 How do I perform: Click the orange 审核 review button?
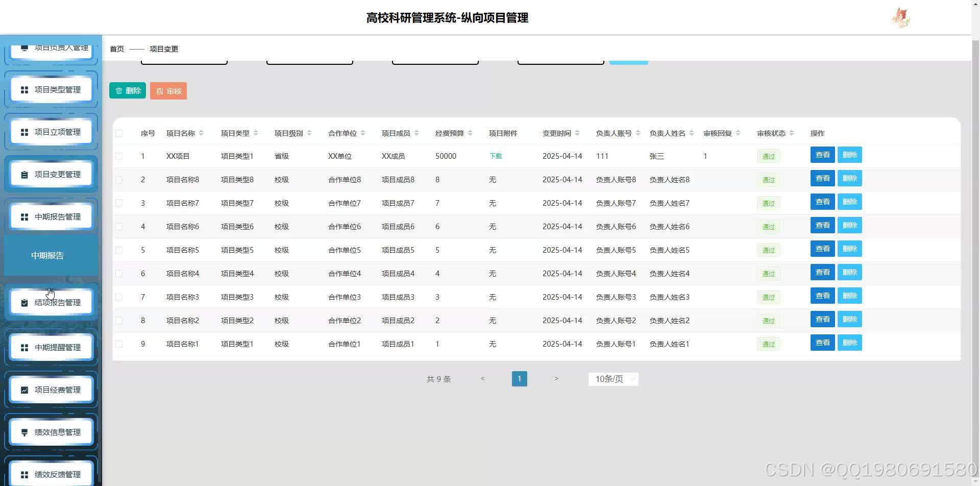168,91
